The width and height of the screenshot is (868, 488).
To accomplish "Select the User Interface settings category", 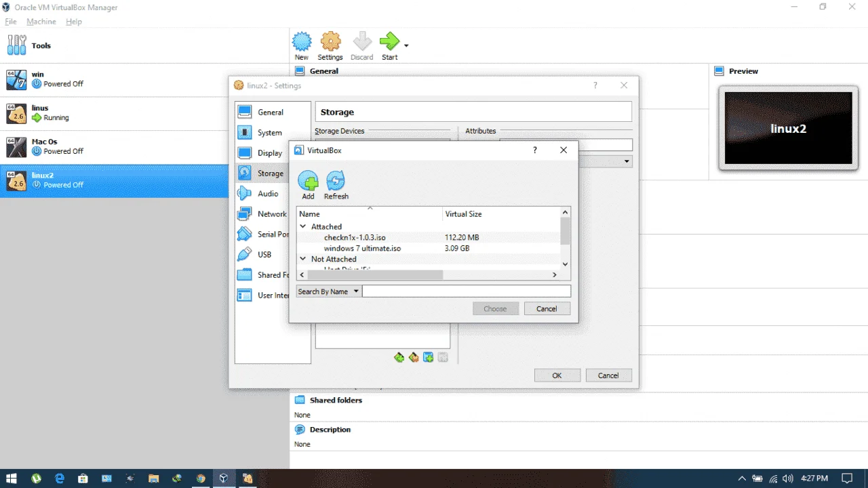I will pos(262,296).
